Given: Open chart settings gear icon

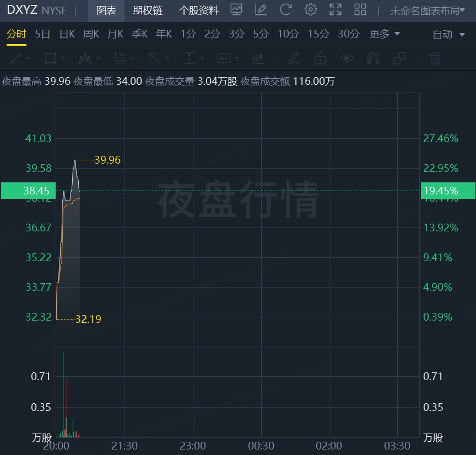Looking at the screenshot, I should pyautogui.click(x=311, y=10).
